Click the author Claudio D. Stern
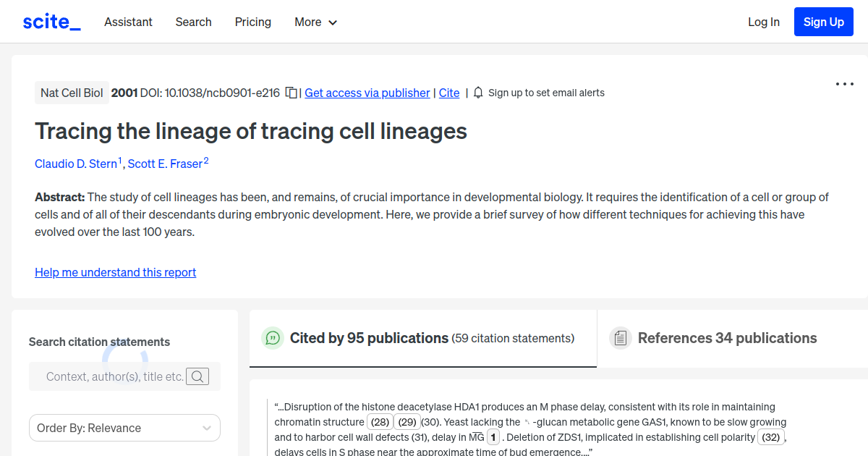The width and height of the screenshot is (868, 456). pos(76,164)
